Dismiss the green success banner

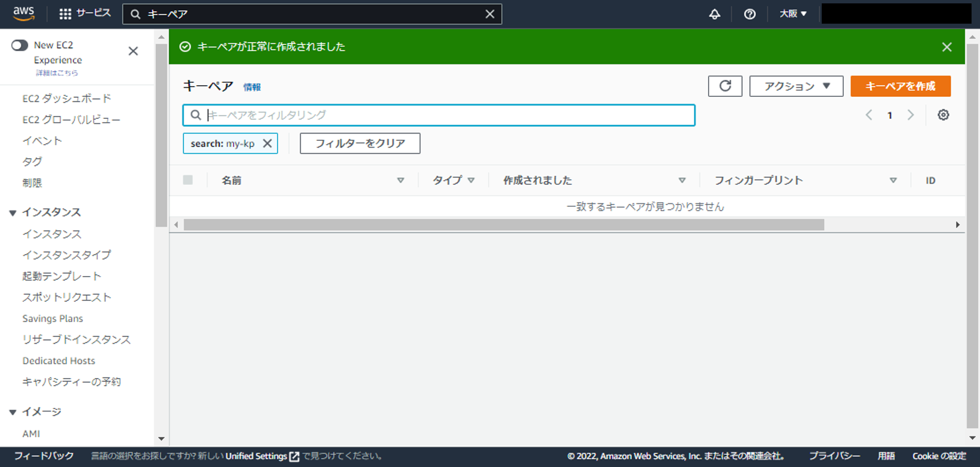(x=947, y=47)
